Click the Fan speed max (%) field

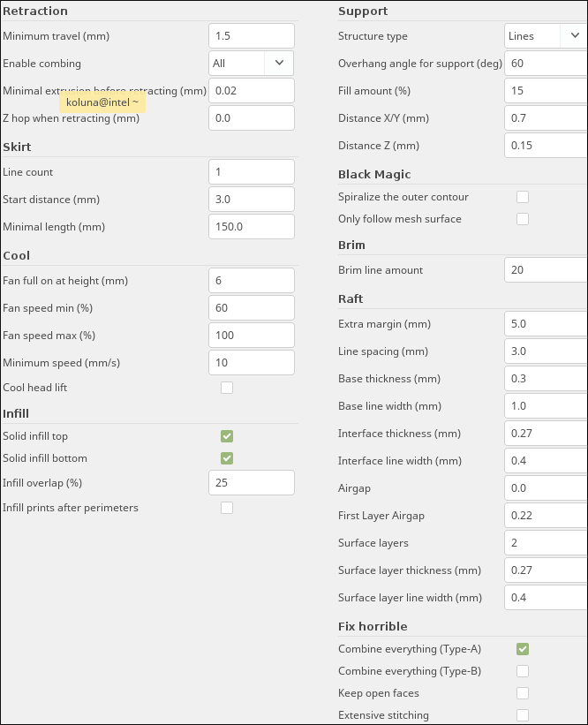[252, 336]
